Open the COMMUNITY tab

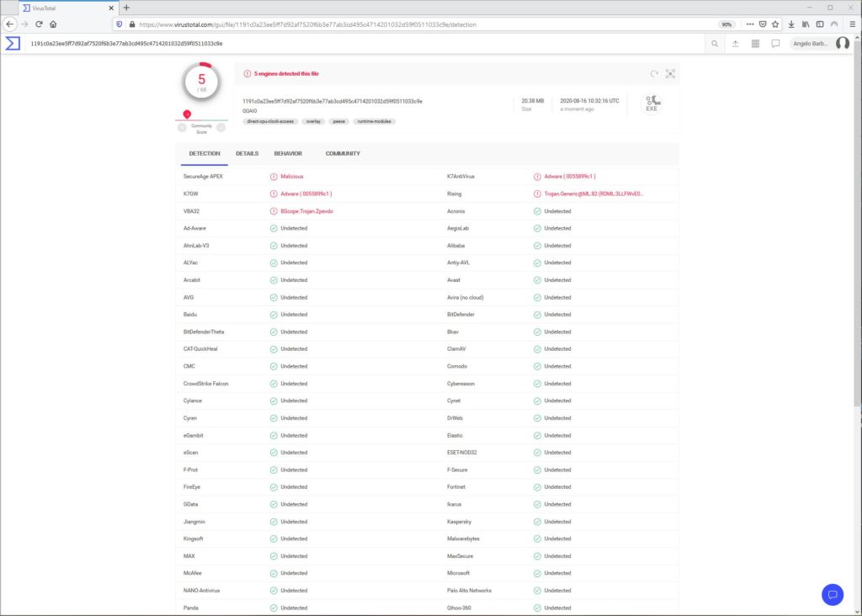pos(343,154)
